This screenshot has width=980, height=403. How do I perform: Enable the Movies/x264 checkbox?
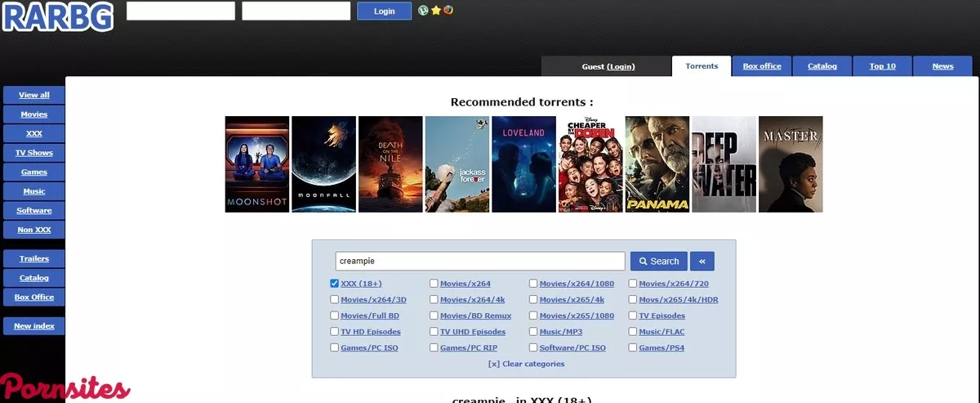pyautogui.click(x=434, y=284)
